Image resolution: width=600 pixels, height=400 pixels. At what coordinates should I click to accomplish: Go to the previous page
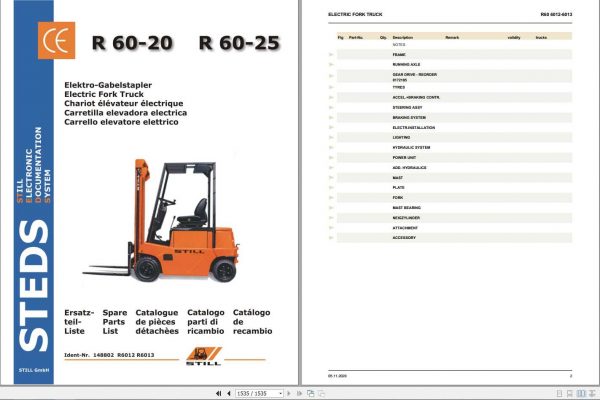coord(228,393)
